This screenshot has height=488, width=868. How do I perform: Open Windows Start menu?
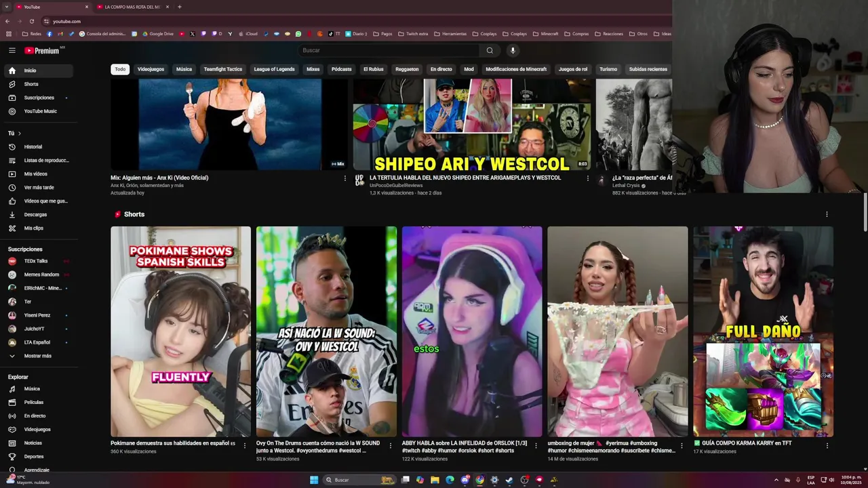pyautogui.click(x=314, y=480)
